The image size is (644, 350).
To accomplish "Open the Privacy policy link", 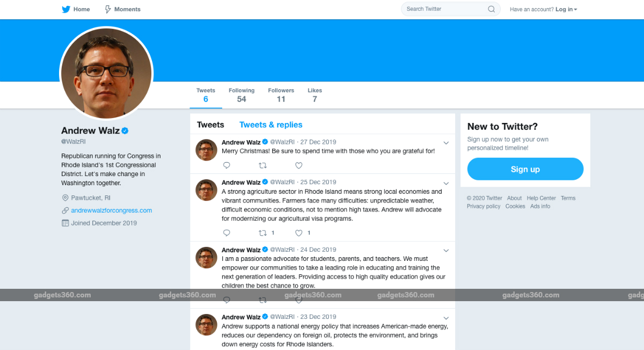I will 483,206.
